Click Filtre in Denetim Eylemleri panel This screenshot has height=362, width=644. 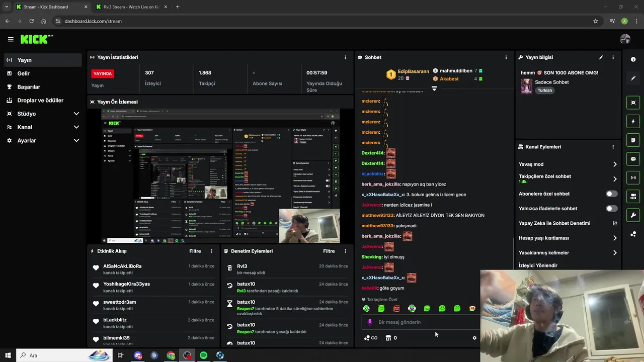click(329, 251)
